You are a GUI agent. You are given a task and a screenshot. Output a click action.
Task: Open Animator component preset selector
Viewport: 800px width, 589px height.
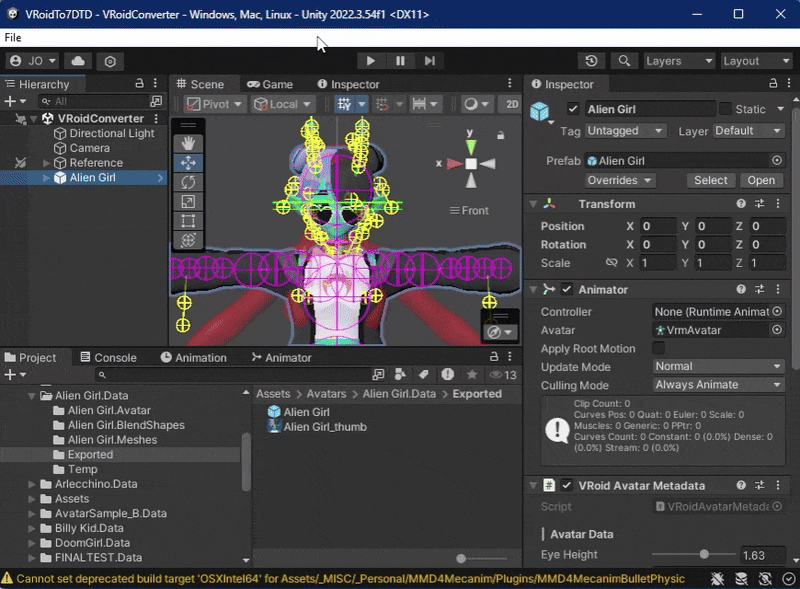click(760, 289)
